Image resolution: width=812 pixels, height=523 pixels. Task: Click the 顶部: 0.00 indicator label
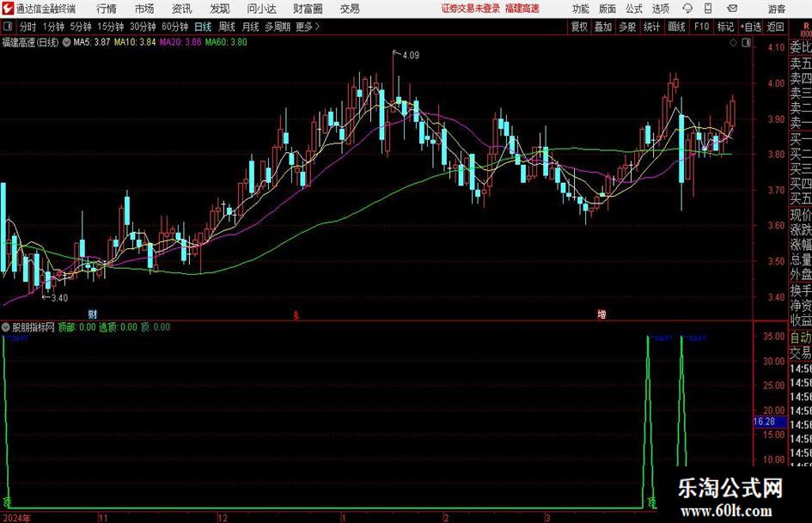click(x=77, y=327)
